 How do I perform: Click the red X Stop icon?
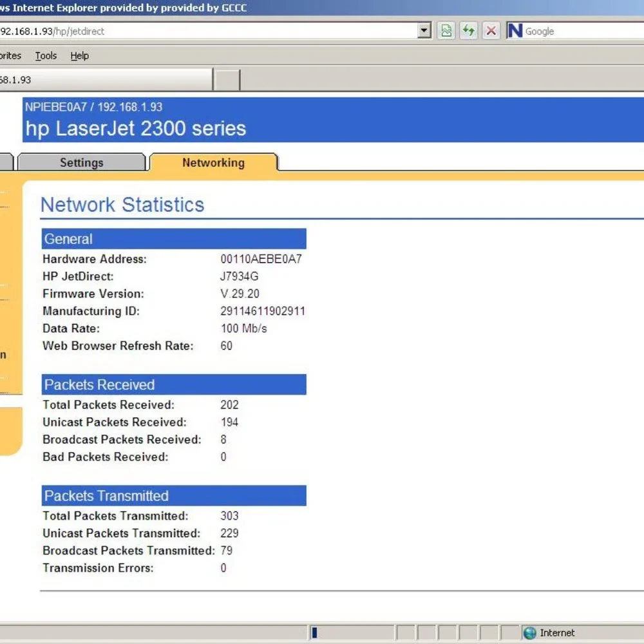[491, 31]
